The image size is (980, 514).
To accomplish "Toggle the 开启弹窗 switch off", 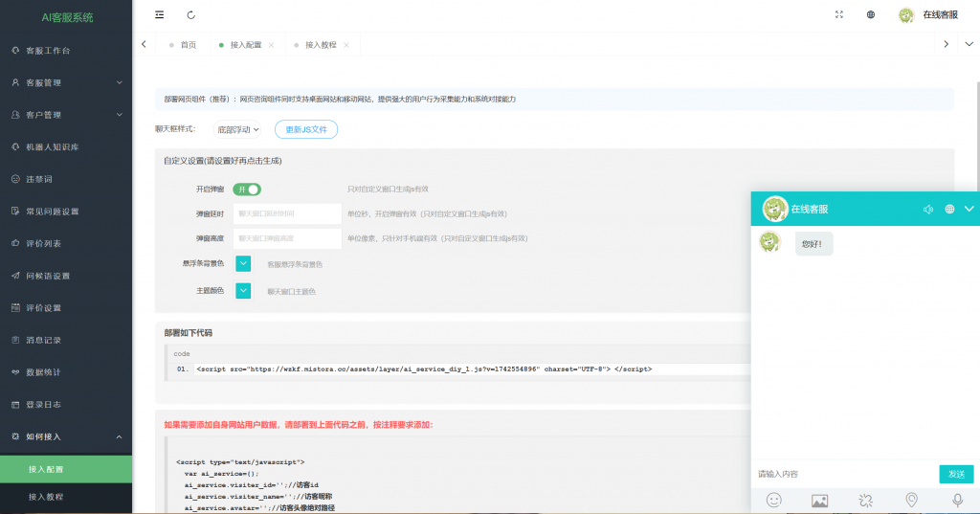I will 247,189.
